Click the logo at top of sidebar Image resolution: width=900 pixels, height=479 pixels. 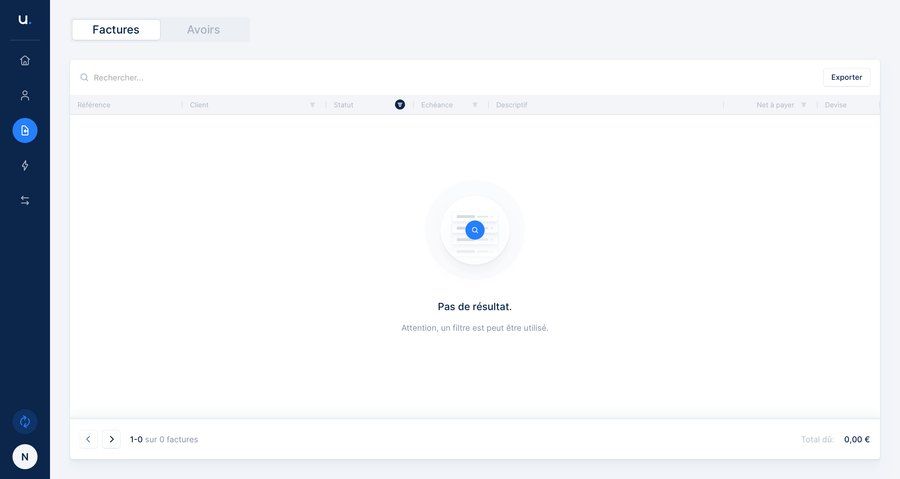tap(24, 19)
